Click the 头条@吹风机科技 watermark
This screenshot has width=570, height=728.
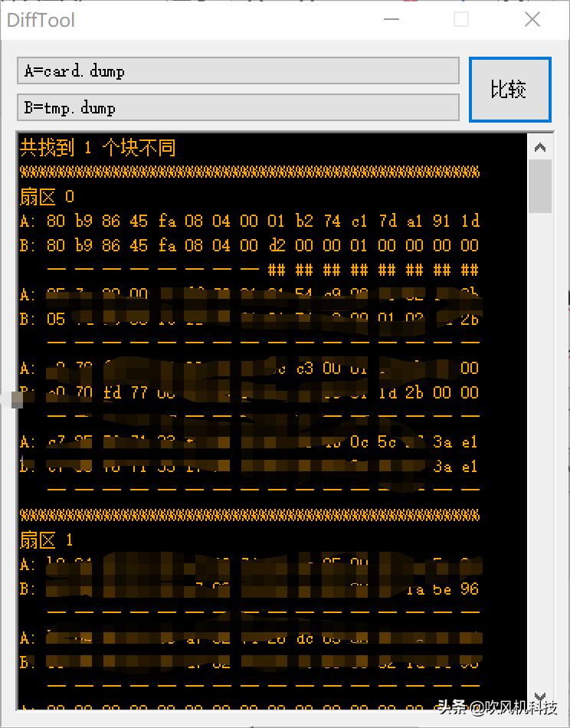[496, 707]
